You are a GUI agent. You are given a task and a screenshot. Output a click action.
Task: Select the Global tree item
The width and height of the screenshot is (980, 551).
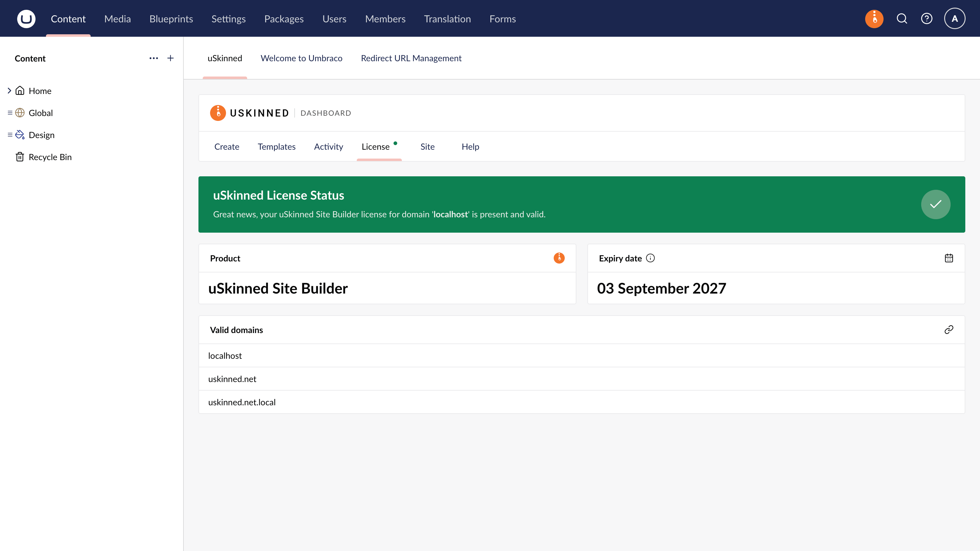click(41, 113)
